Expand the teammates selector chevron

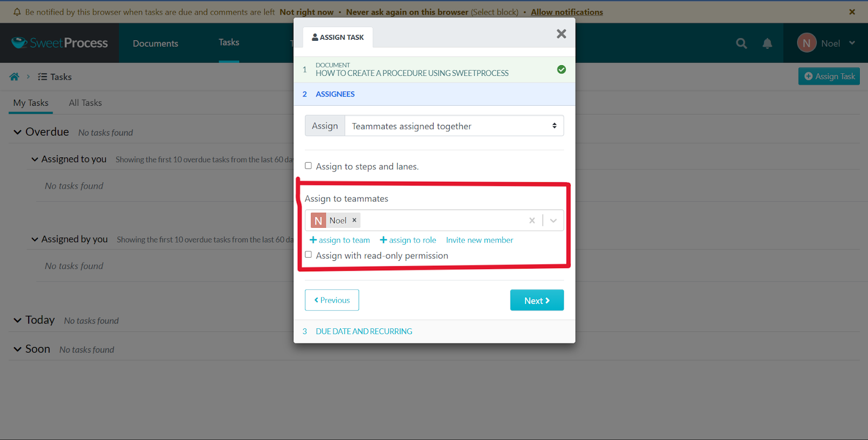(x=553, y=220)
